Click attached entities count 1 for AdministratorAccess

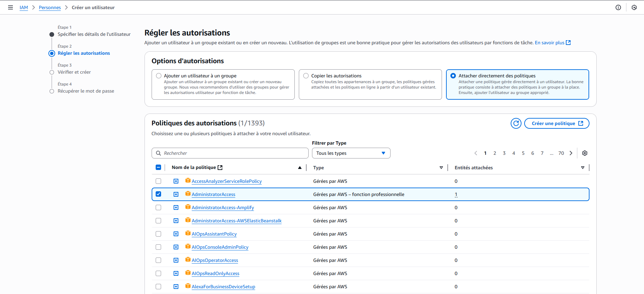coord(456,194)
